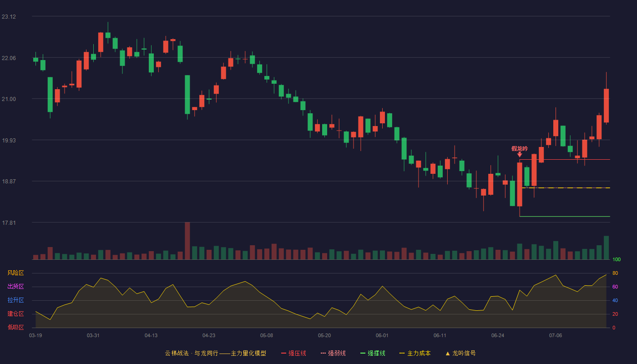This screenshot has width=637, height=364.
Task: Click the 06-11 date label
Action: [440, 335]
